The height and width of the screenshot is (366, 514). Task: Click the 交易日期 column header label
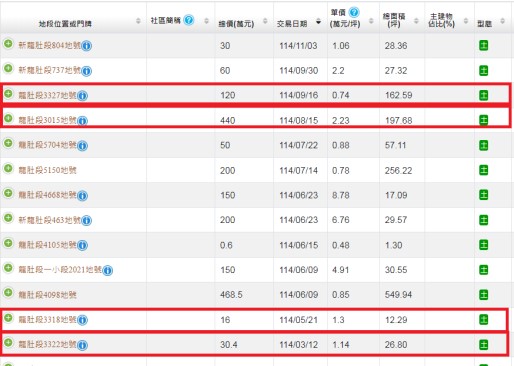click(292, 24)
